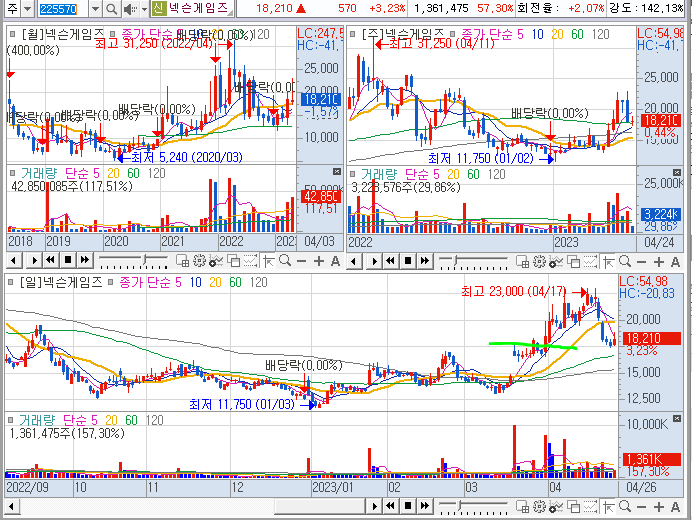This screenshot has height=520, width=692.
Task: Open settings gear in daily chart toolbar
Action: [x=539, y=506]
